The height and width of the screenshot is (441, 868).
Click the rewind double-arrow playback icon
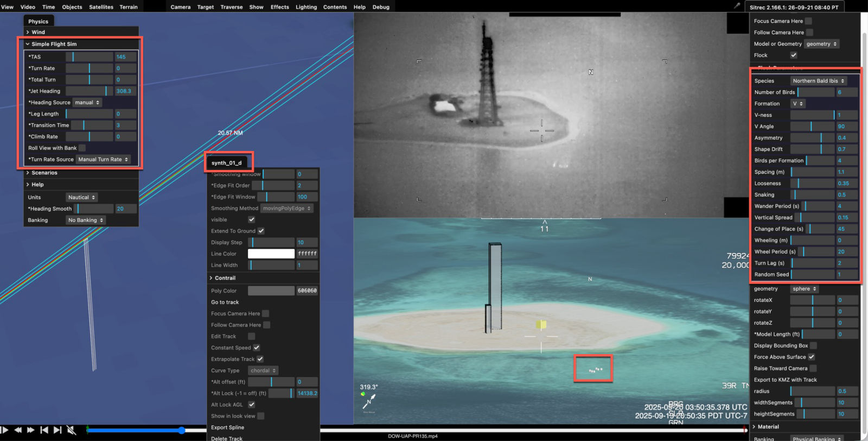pyautogui.click(x=18, y=430)
